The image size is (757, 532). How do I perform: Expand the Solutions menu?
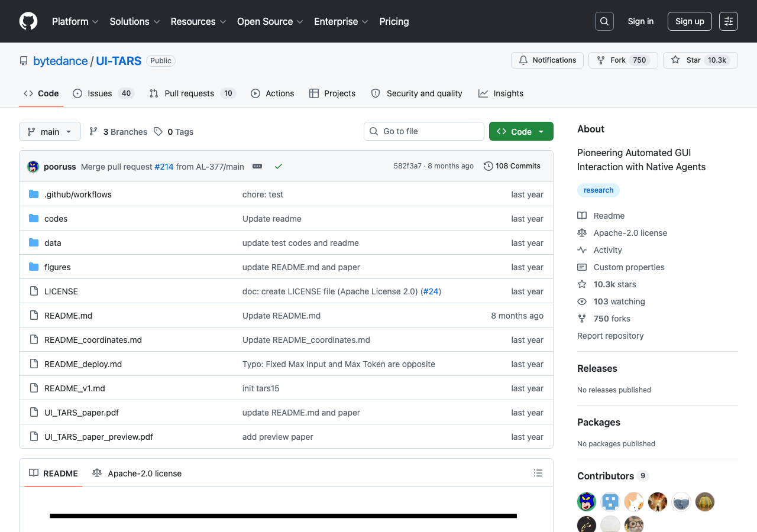point(135,21)
